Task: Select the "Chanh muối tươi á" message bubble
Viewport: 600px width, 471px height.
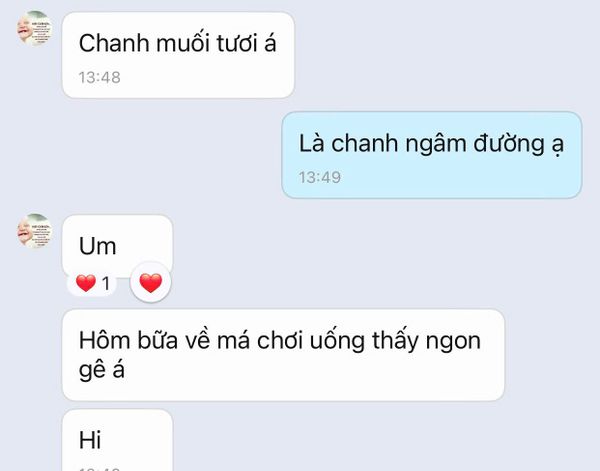Action: [178, 55]
